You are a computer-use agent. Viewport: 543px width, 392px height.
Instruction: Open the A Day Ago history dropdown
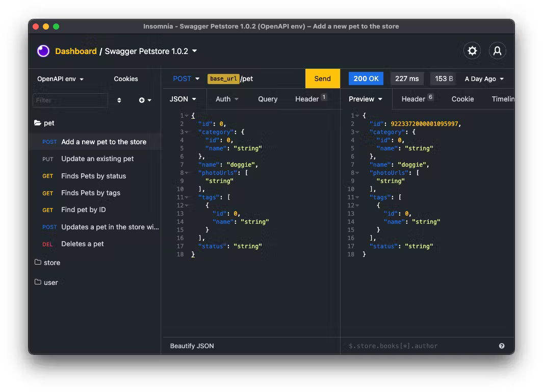point(484,79)
